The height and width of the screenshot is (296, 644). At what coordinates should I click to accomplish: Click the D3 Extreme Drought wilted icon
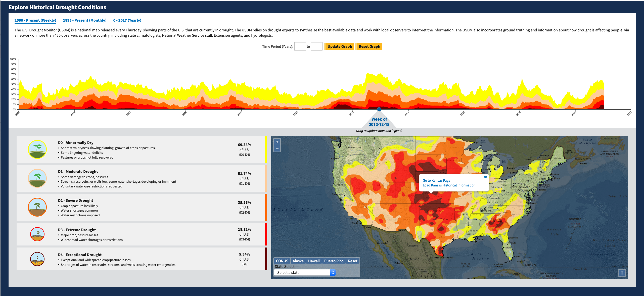click(37, 234)
